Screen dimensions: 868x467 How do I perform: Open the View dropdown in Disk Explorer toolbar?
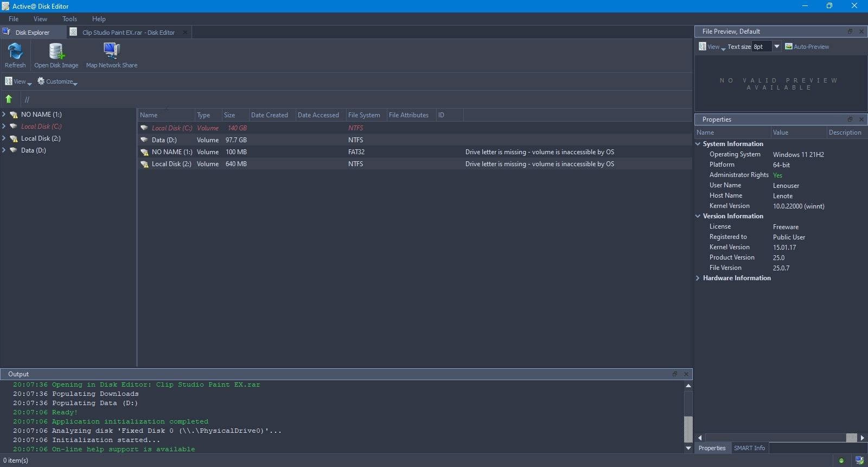pyautogui.click(x=18, y=81)
